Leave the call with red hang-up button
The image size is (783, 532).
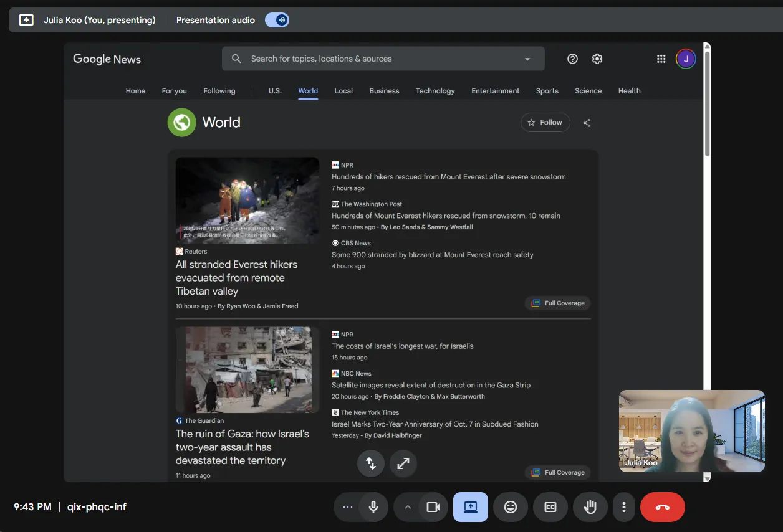coord(663,507)
